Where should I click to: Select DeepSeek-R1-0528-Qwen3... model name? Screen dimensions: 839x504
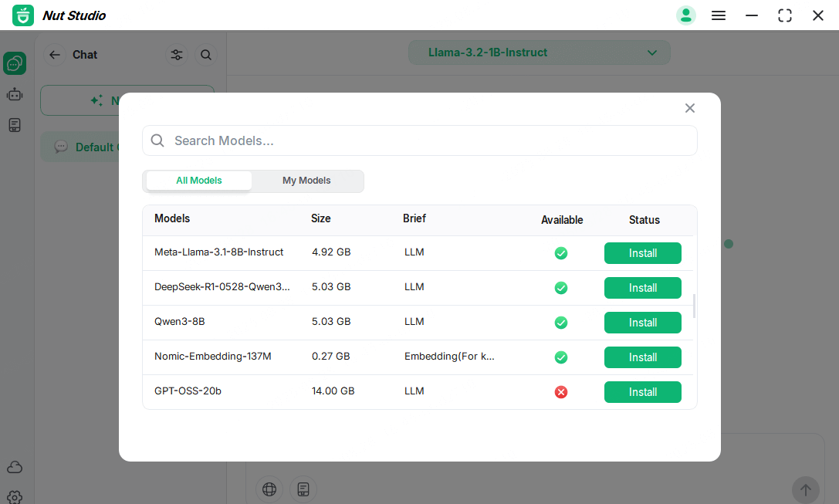pos(222,287)
